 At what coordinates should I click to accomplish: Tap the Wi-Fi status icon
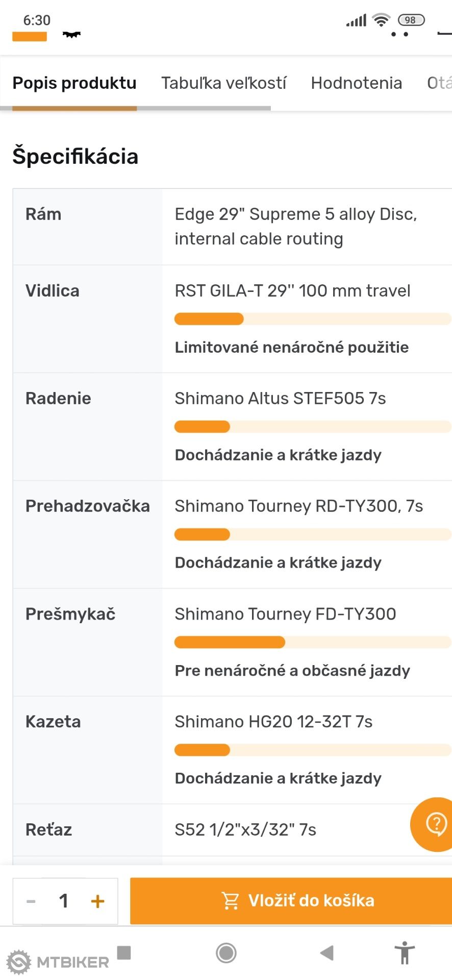381,20
